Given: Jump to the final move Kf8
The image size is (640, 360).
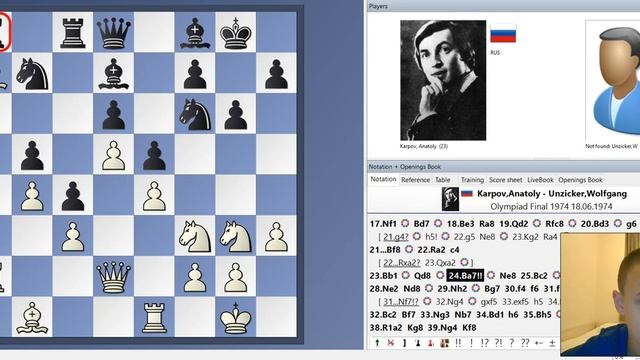Looking at the screenshot, I should [469, 328].
